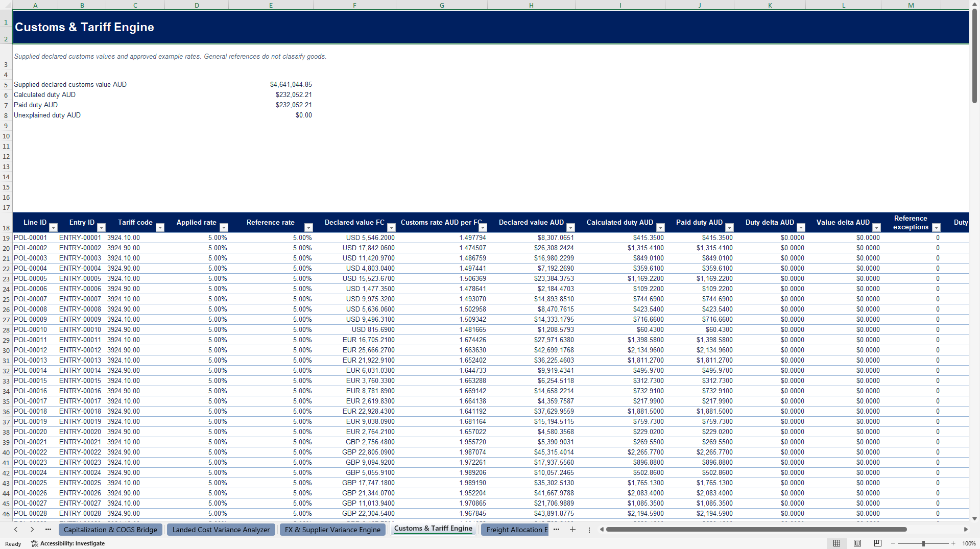This screenshot has height=549, width=980.
Task: Open the Calculated duty AUD filter dropdown
Action: click(660, 228)
